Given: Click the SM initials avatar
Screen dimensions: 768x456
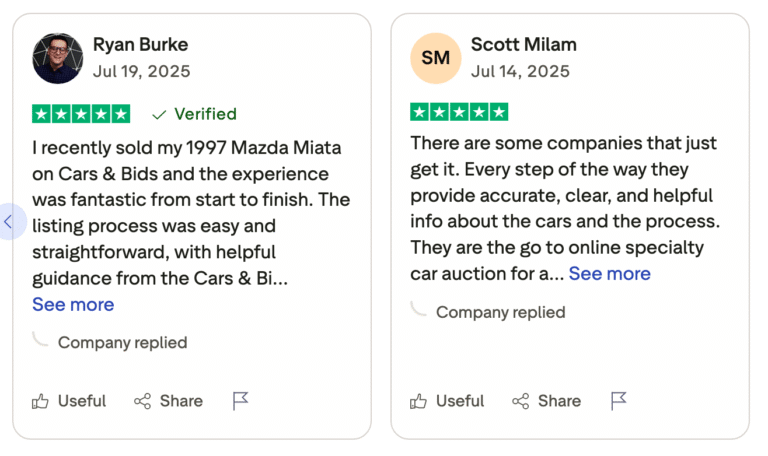Looking at the screenshot, I should (x=435, y=58).
